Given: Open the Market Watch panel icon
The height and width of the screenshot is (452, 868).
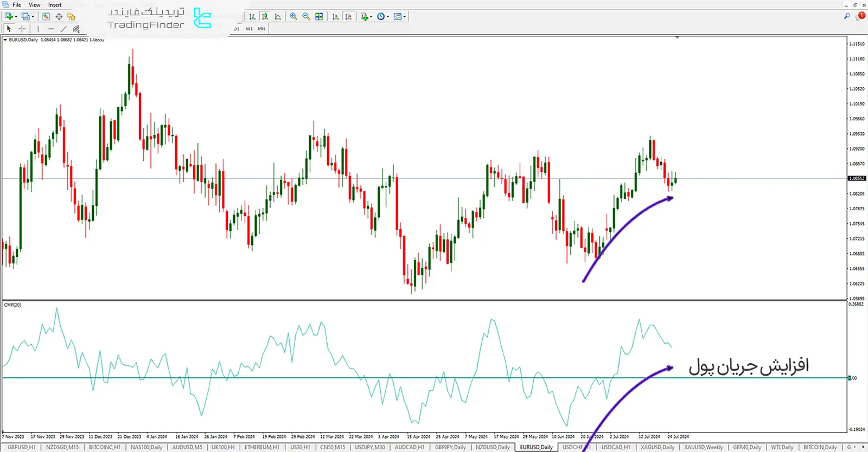Looking at the screenshot, I should pos(46,17).
